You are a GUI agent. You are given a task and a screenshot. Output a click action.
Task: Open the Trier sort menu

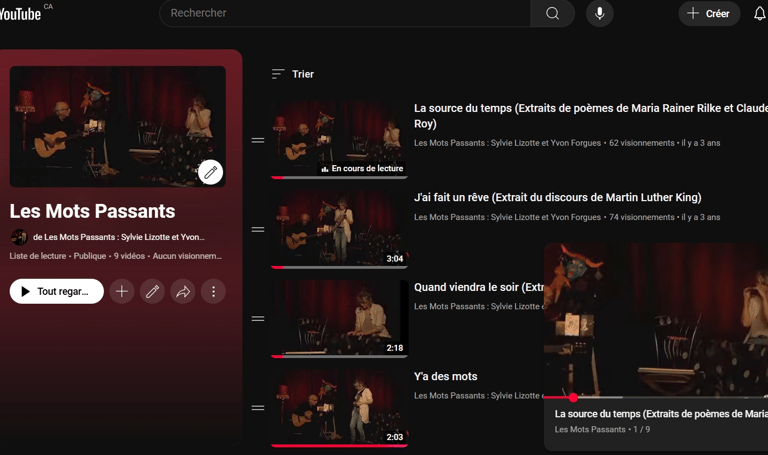[293, 74]
